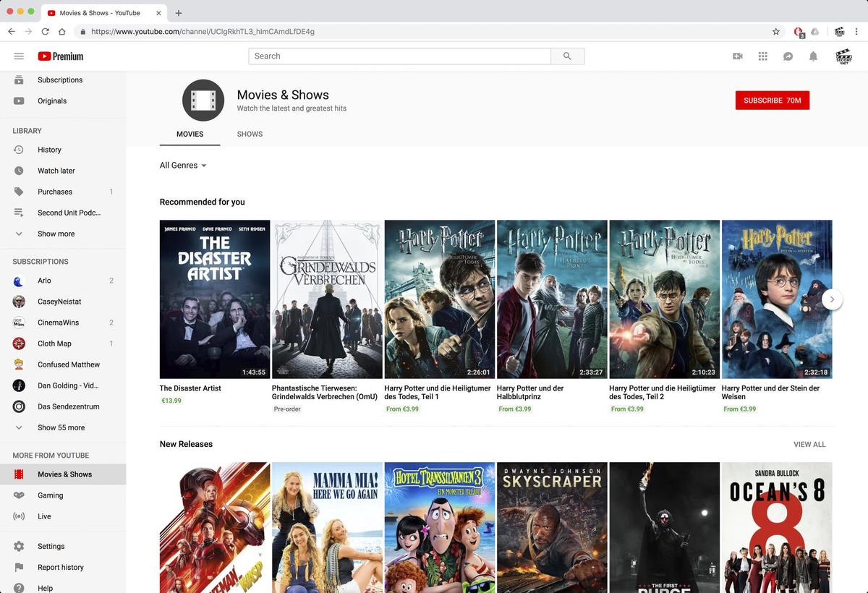This screenshot has width=868, height=593.
Task: Open the Ocean's 8 poster thumbnail
Action: coord(777,528)
